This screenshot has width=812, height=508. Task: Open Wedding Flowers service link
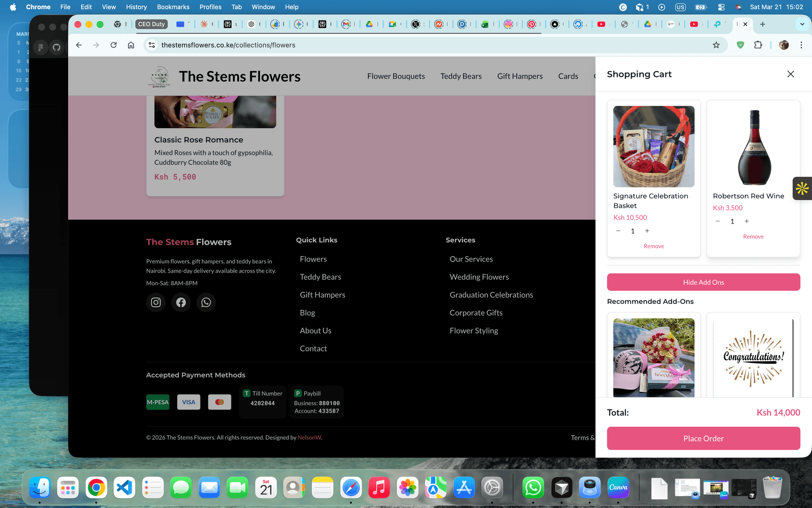pyautogui.click(x=479, y=277)
